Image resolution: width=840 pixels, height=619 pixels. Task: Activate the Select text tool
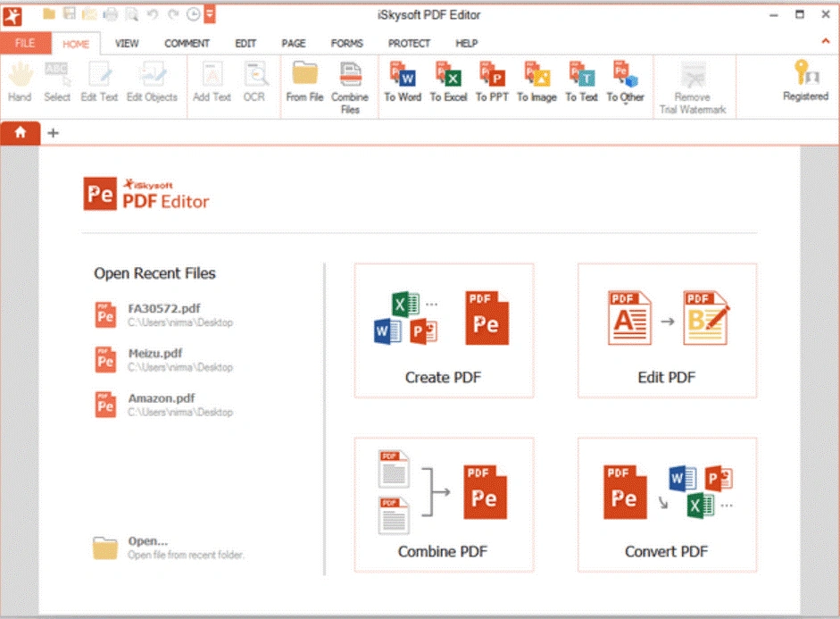(x=57, y=82)
